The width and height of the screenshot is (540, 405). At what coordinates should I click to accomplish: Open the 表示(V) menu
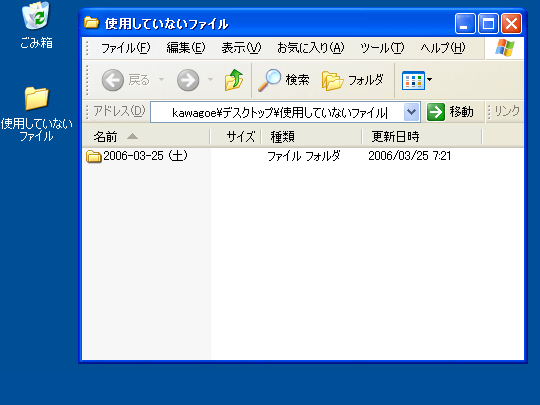[241, 48]
